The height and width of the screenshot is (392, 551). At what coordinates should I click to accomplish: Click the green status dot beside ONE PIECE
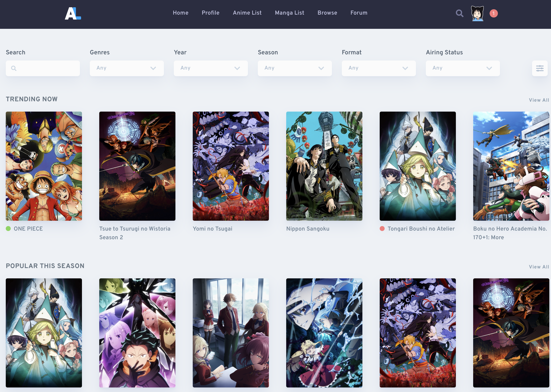coord(8,228)
